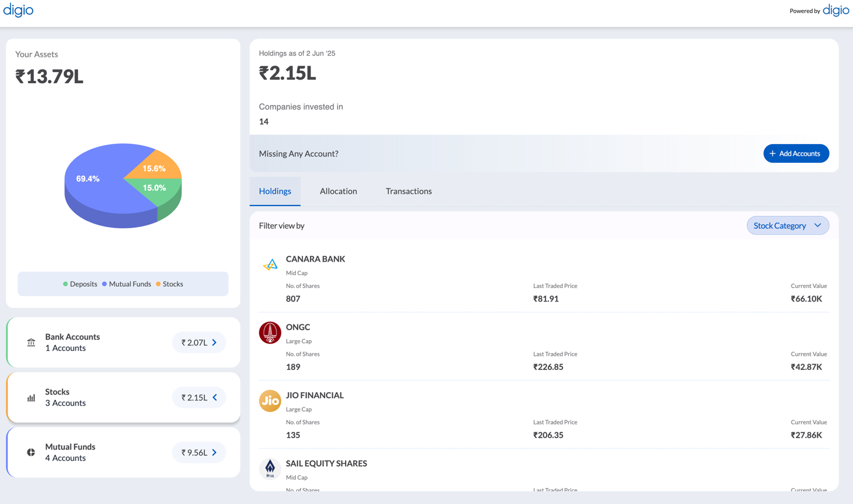Click ONGC last traded price ₹226.85
This screenshot has width=853, height=504.
[x=548, y=367]
